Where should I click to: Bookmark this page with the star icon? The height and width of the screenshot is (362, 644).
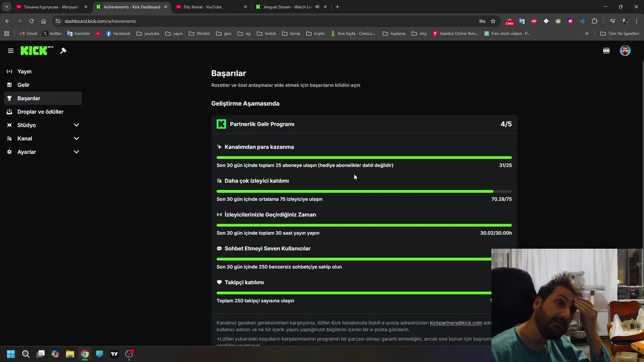point(493,21)
